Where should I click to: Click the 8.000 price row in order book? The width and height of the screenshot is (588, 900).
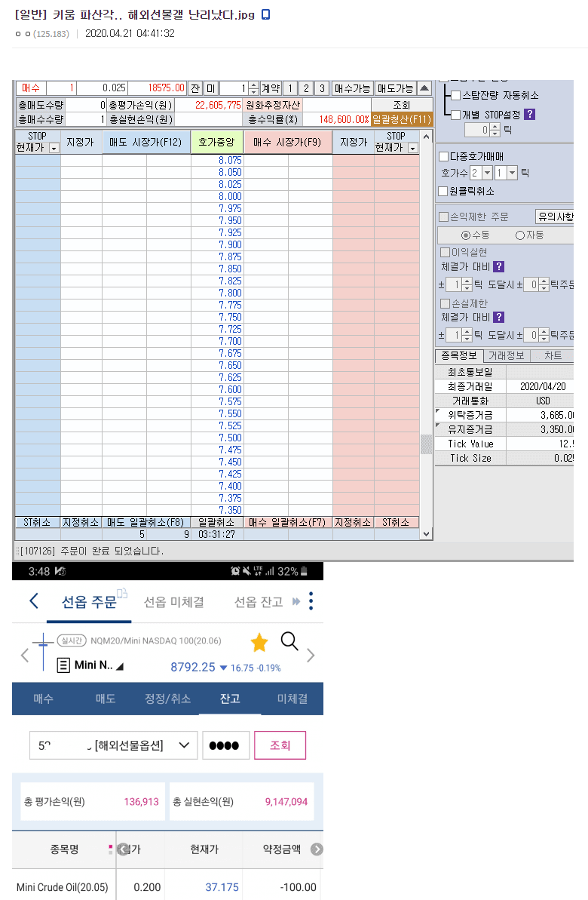click(x=217, y=196)
